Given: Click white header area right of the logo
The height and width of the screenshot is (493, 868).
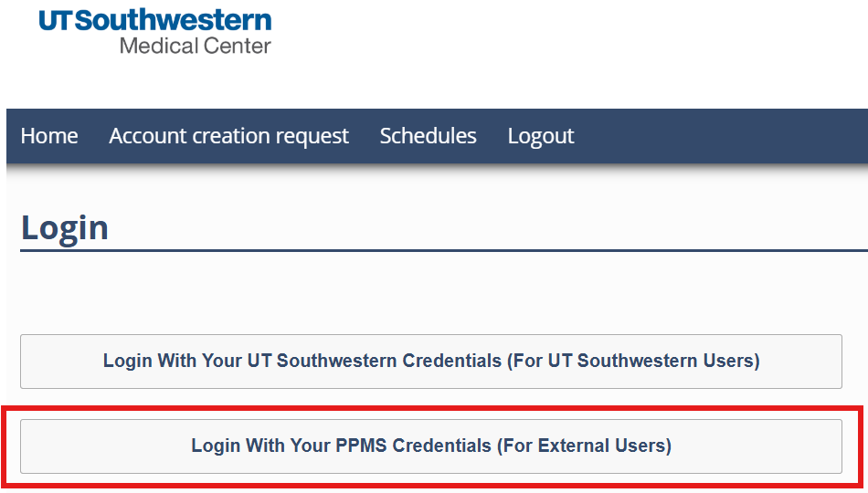Looking at the screenshot, I should 566,50.
